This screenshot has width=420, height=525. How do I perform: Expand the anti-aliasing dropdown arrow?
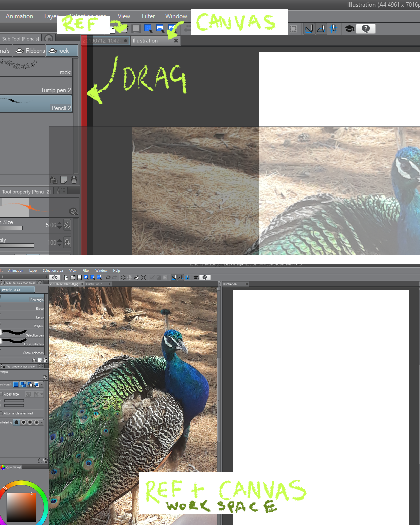(x=41, y=422)
